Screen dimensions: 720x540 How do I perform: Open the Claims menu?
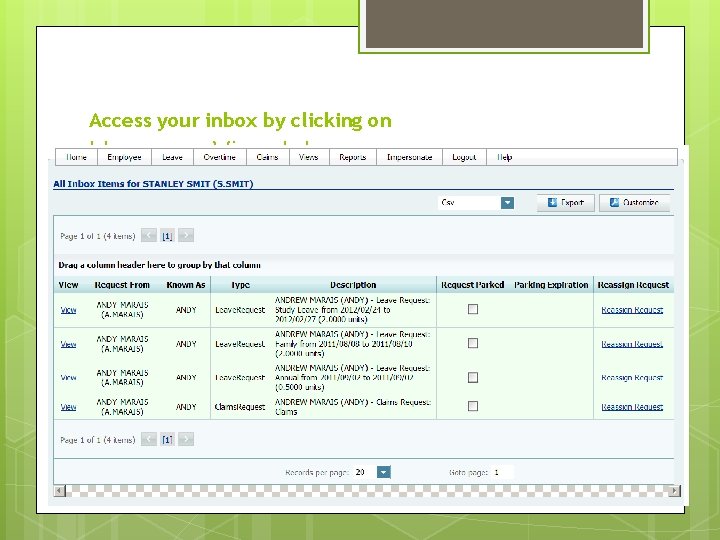pyautogui.click(x=268, y=157)
